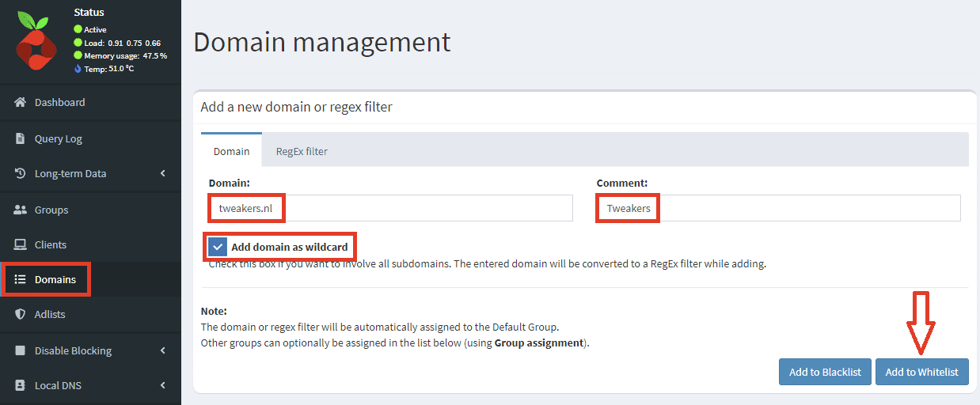Screen dimensions: 980x405
Task: Click the Clients laptop icon
Action: (21, 244)
